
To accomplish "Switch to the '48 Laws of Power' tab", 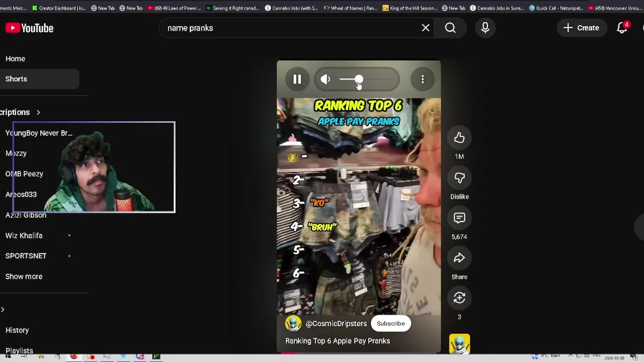I will coord(174,8).
